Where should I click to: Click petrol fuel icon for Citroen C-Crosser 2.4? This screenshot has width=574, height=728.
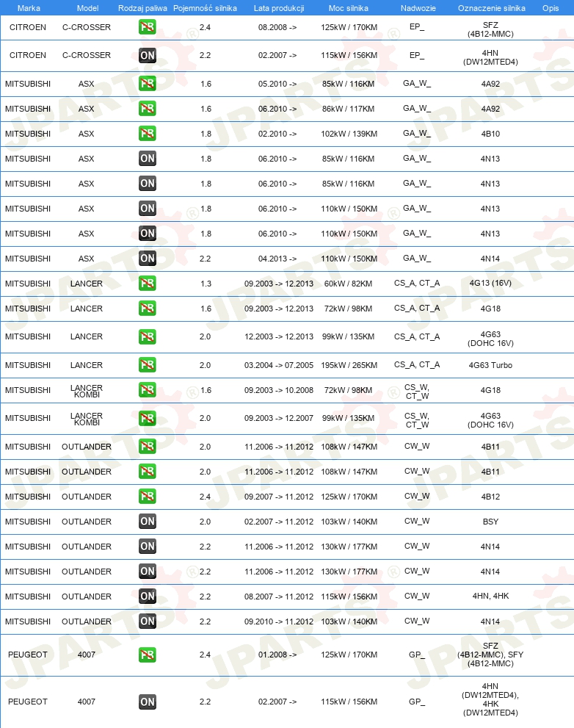pos(147,27)
